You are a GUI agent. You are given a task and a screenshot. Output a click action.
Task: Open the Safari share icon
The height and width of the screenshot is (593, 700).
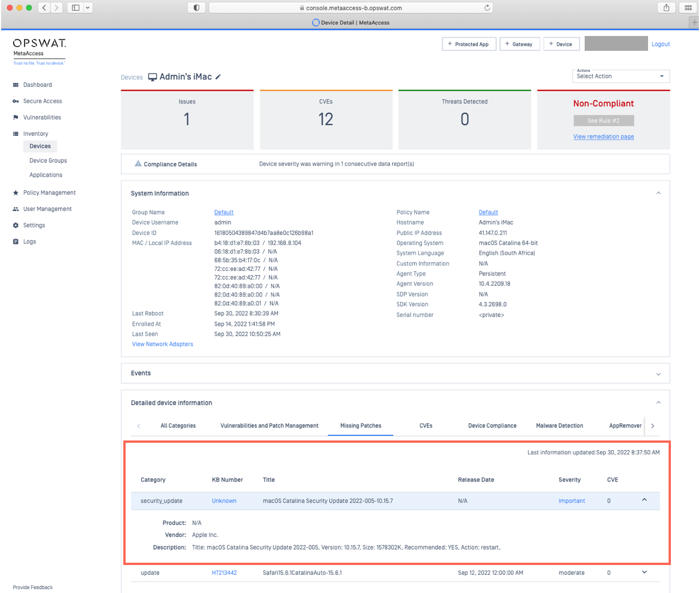666,8
